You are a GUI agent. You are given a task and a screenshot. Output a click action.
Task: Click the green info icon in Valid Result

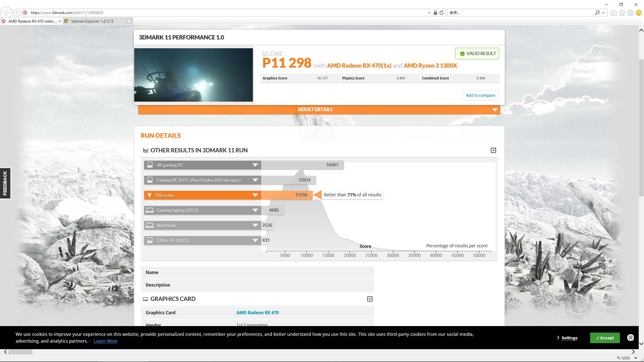[x=462, y=54]
